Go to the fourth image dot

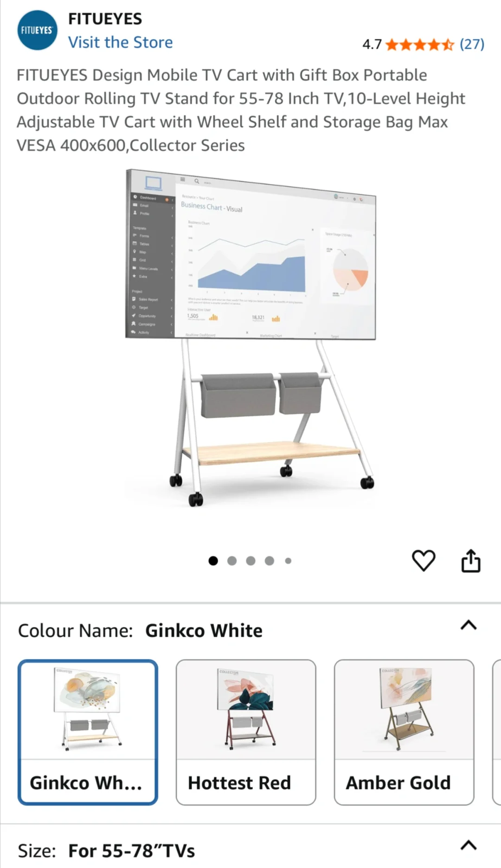pos(270,561)
